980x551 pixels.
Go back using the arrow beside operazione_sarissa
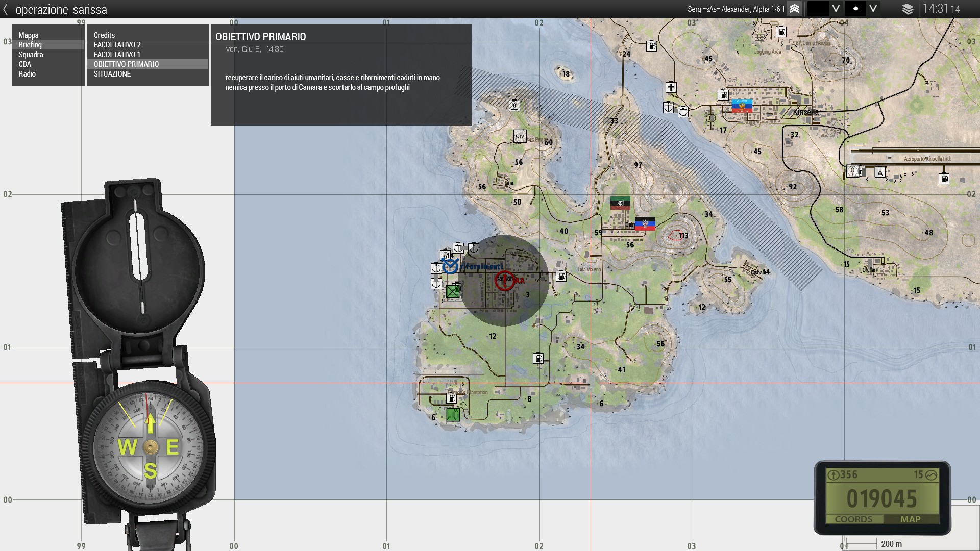coord(6,9)
